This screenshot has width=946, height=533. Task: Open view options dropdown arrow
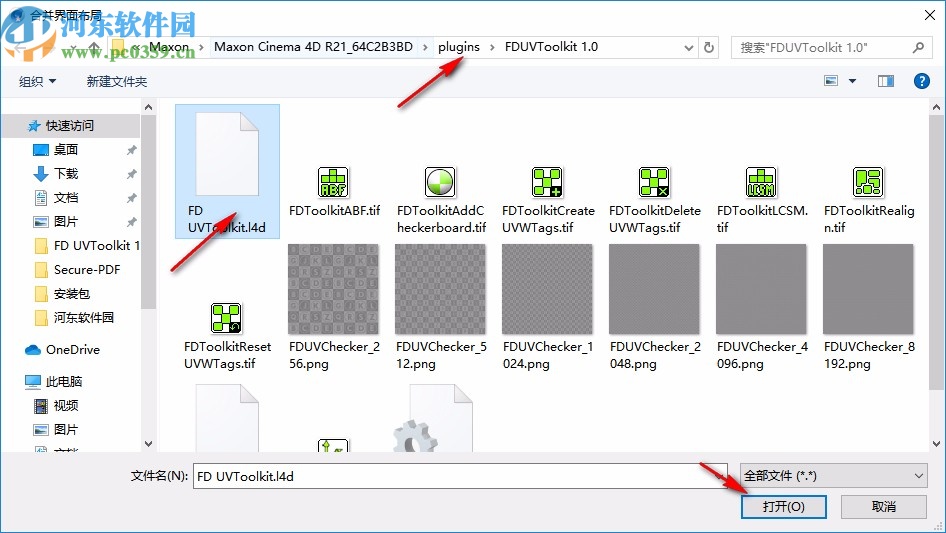(x=852, y=81)
